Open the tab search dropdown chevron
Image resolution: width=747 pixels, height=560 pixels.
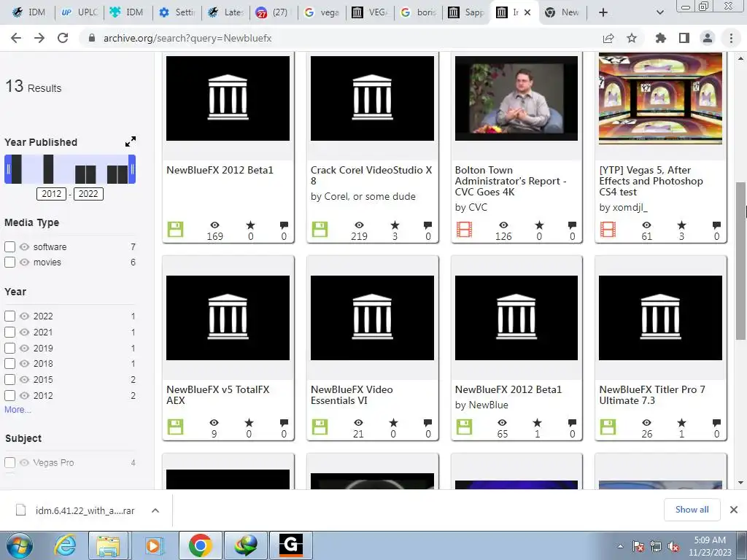tap(659, 12)
